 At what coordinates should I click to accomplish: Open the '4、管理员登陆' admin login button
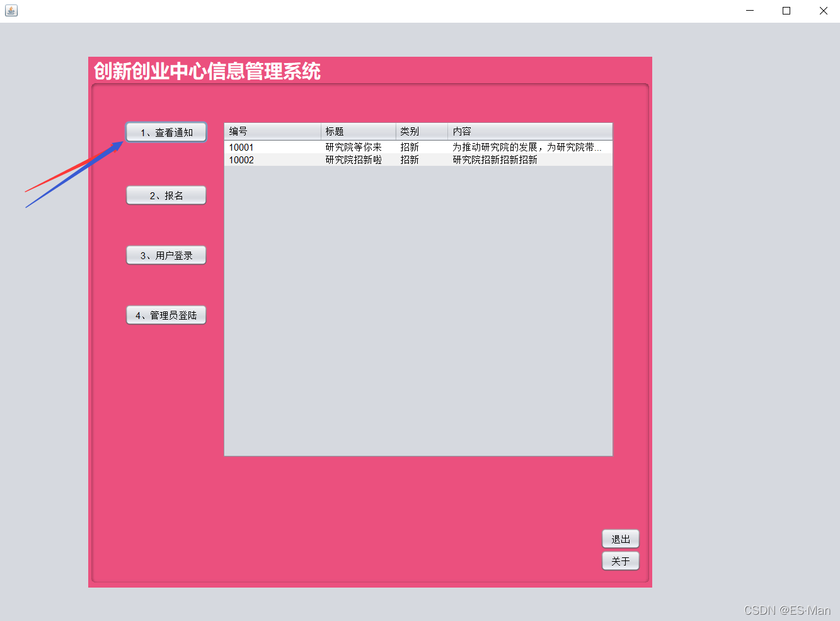(x=166, y=315)
